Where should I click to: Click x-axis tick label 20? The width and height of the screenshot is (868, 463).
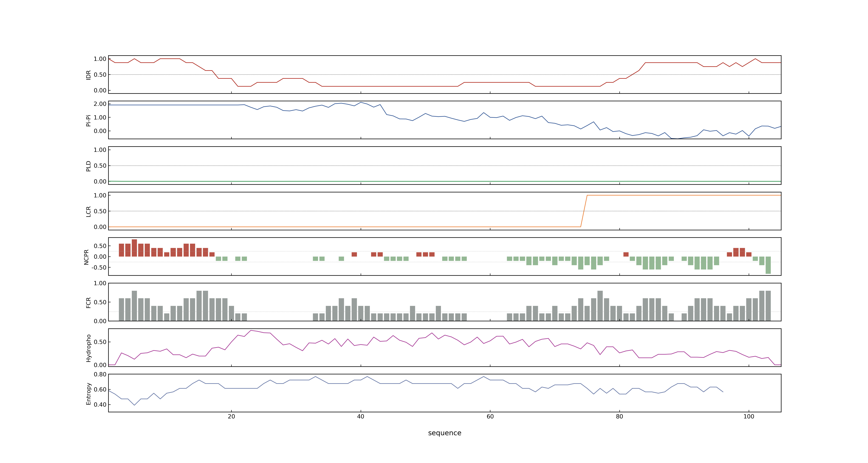(x=231, y=416)
